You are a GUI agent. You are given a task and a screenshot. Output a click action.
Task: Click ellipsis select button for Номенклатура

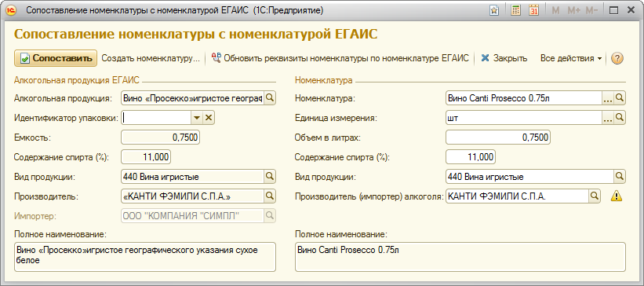pyautogui.click(x=608, y=98)
